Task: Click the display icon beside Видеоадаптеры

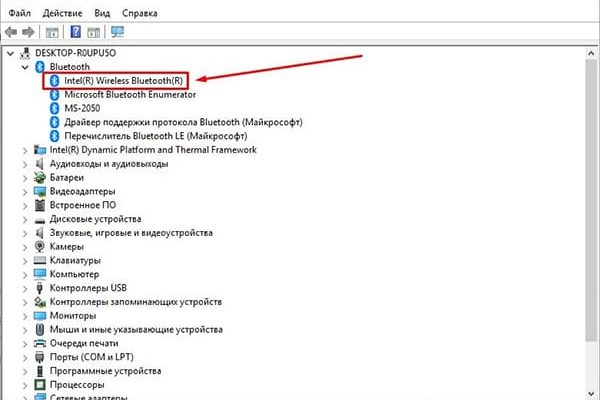Action: pyautogui.click(x=40, y=191)
